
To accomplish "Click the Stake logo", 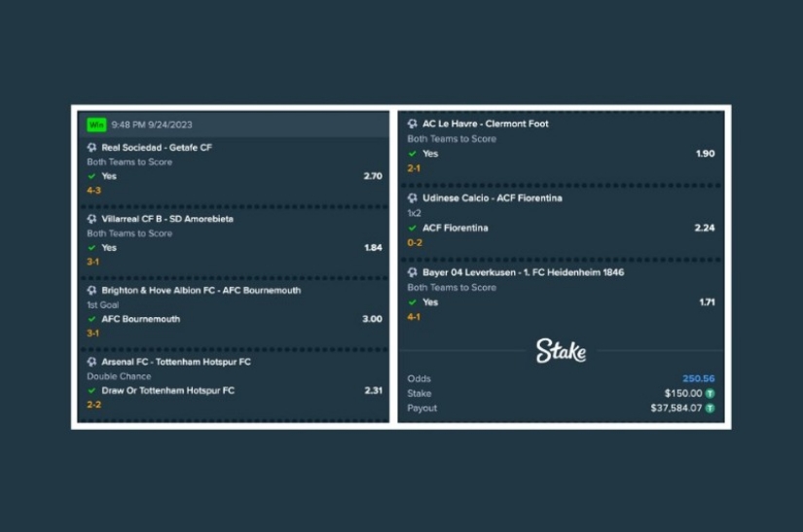I will click(x=561, y=351).
